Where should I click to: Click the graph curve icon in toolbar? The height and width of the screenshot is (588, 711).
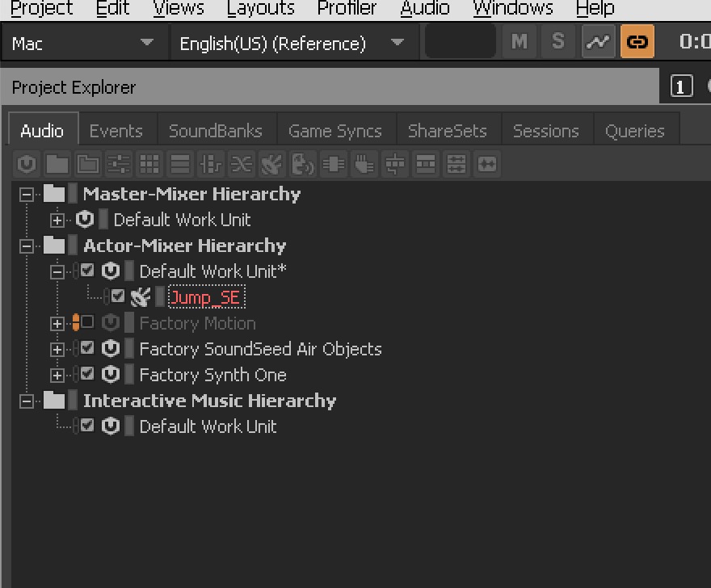[598, 42]
